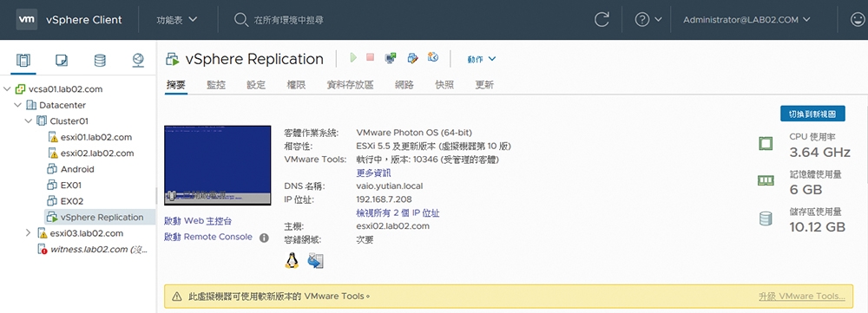Click the search magnifier icon

(240, 20)
